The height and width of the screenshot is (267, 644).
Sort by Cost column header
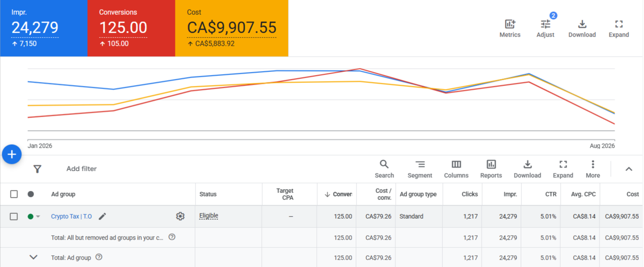coord(633,194)
